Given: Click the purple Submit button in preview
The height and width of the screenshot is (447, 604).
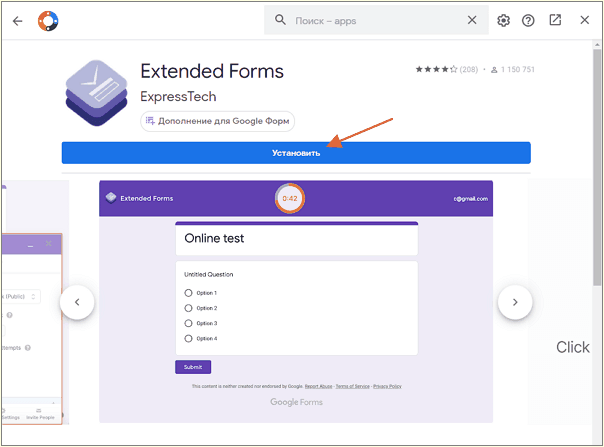Looking at the screenshot, I should pos(193,367).
